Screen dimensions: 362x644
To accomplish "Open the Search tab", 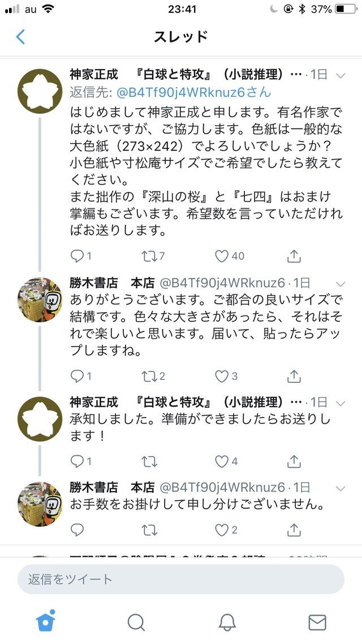I will [x=136, y=622].
